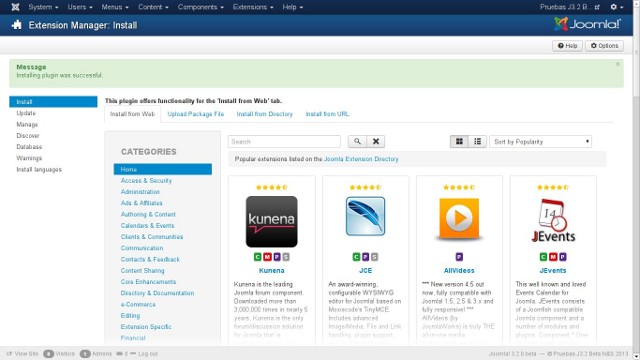Click the JEvents calendar logo
The image size is (640, 360).
pyautogui.click(x=553, y=220)
